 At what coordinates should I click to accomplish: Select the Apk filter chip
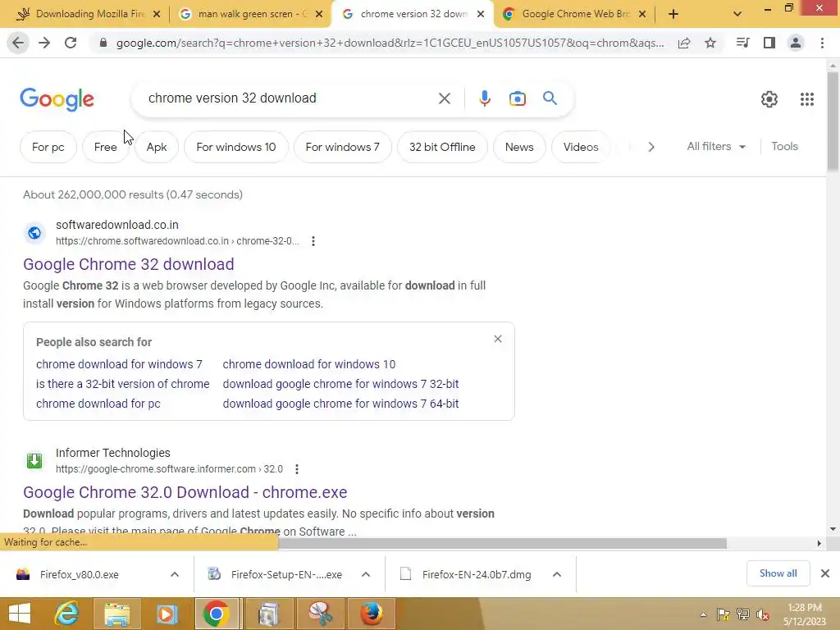[157, 147]
